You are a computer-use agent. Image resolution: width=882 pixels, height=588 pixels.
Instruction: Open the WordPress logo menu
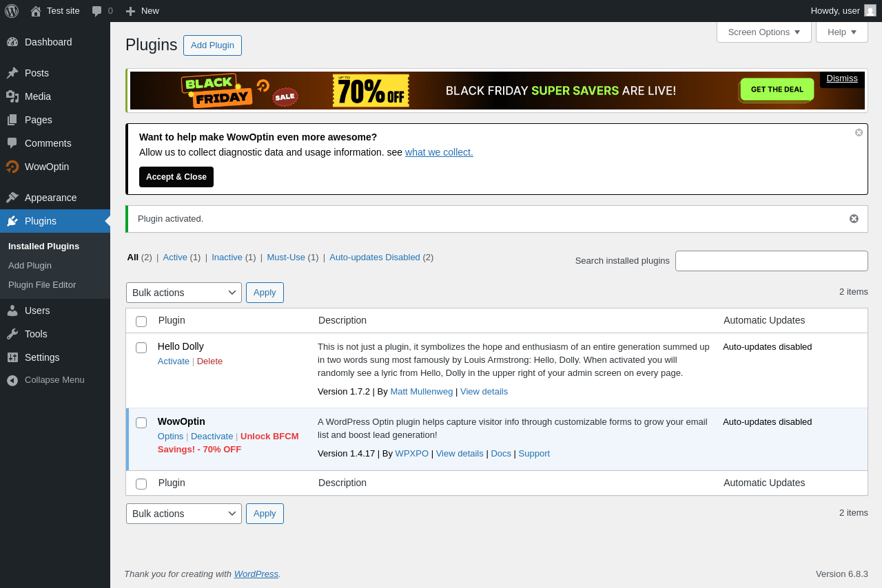point(12,11)
